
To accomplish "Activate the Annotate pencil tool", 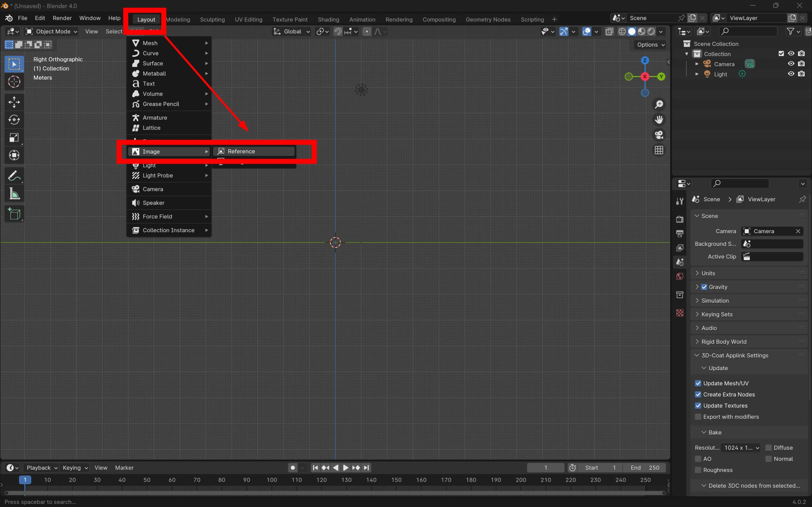I will click(x=14, y=175).
